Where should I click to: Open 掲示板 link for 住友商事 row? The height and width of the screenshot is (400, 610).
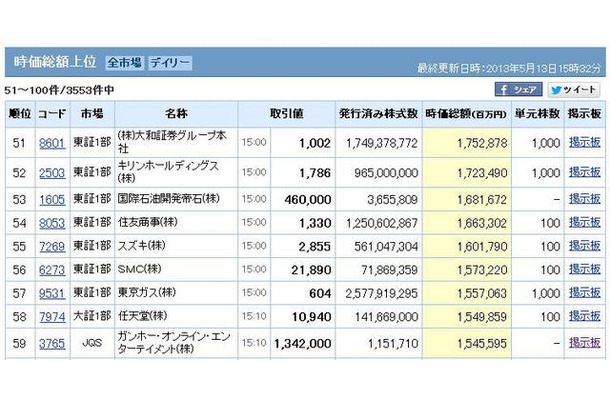585,223
